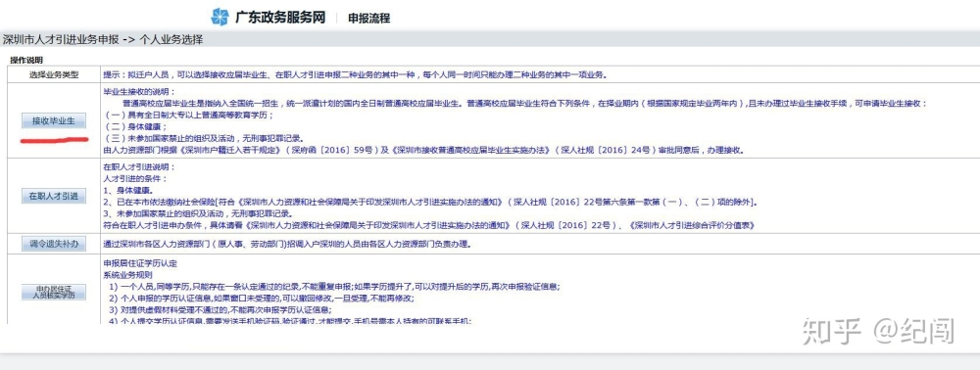Click the 申报流程 header label

coord(368,18)
